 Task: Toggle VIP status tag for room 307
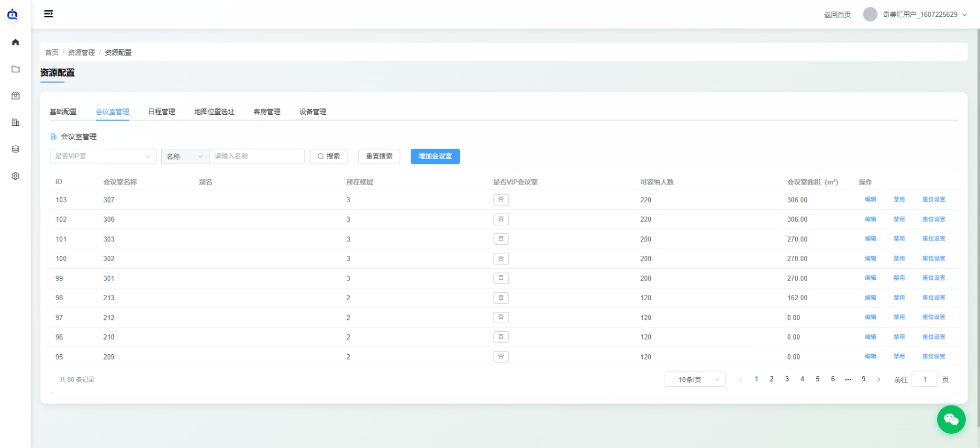pyautogui.click(x=501, y=199)
